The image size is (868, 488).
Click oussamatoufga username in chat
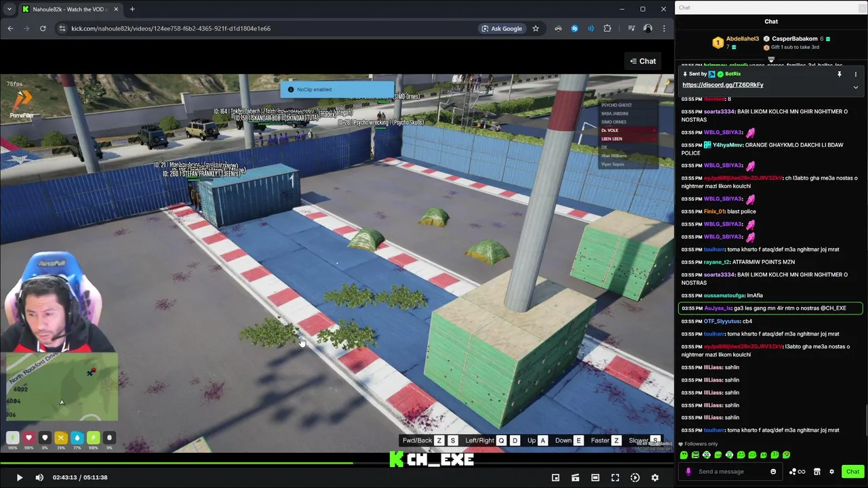point(724,296)
